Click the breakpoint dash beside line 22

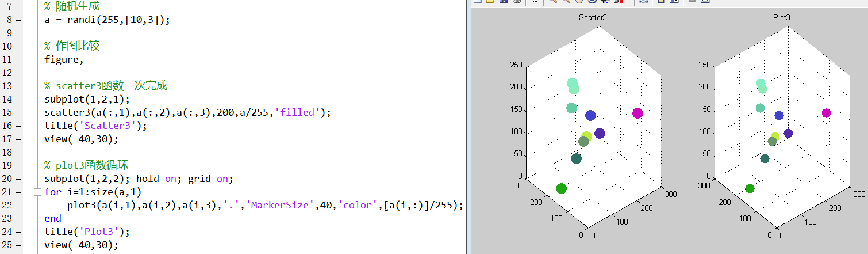pos(19,205)
